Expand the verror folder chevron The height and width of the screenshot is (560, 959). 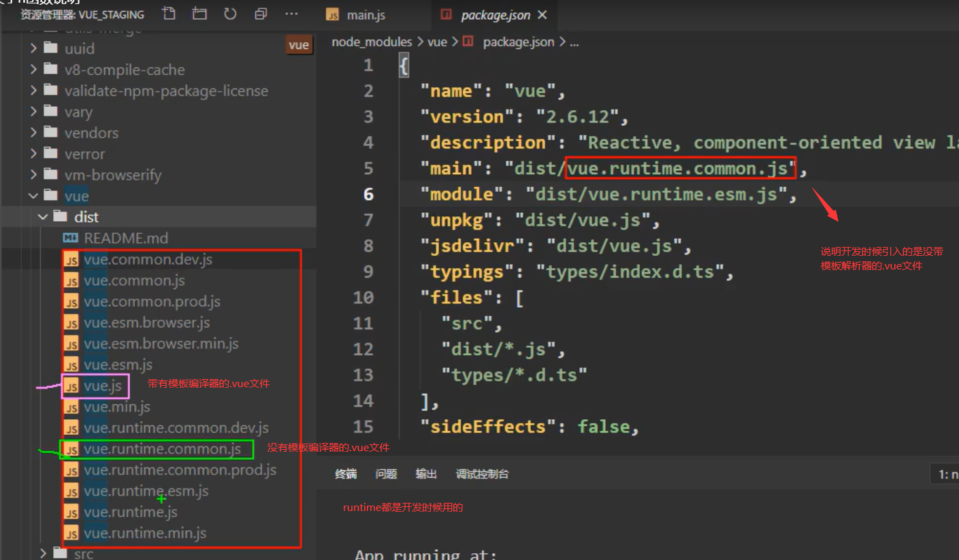(x=33, y=154)
